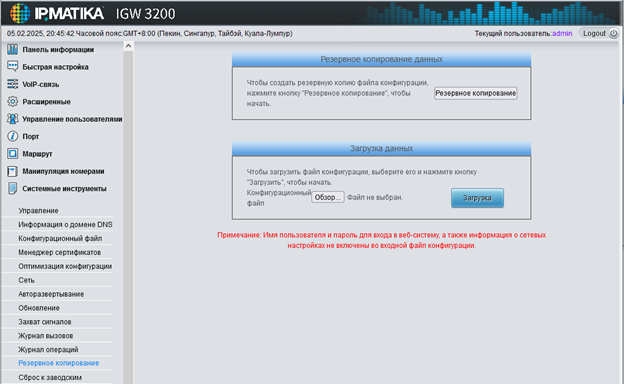
Task: Click the sidebar scroll-up arrow
Action: tap(128, 46)
